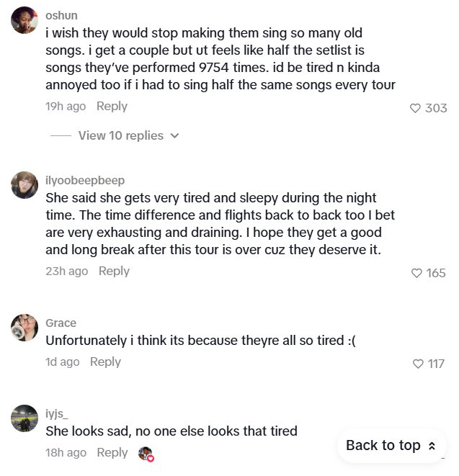Click Grace's profile avatar
This screenshot has height=476, width=459.
[x=24, y=328]
